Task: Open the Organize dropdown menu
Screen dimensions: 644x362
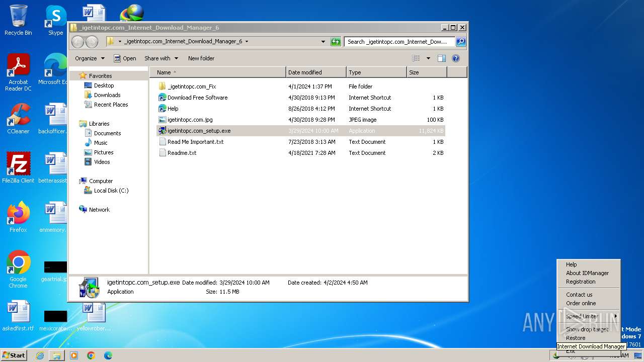Action: 90,58
